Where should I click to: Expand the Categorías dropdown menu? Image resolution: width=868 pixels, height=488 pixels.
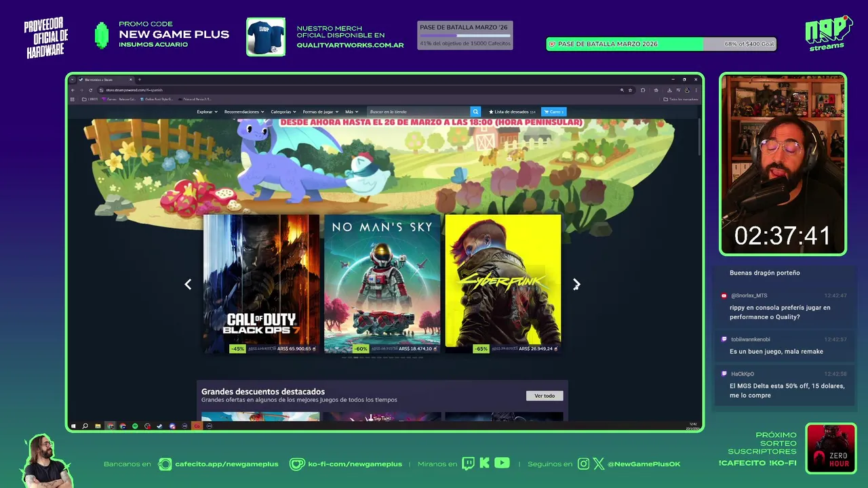[x=283, y=112]
